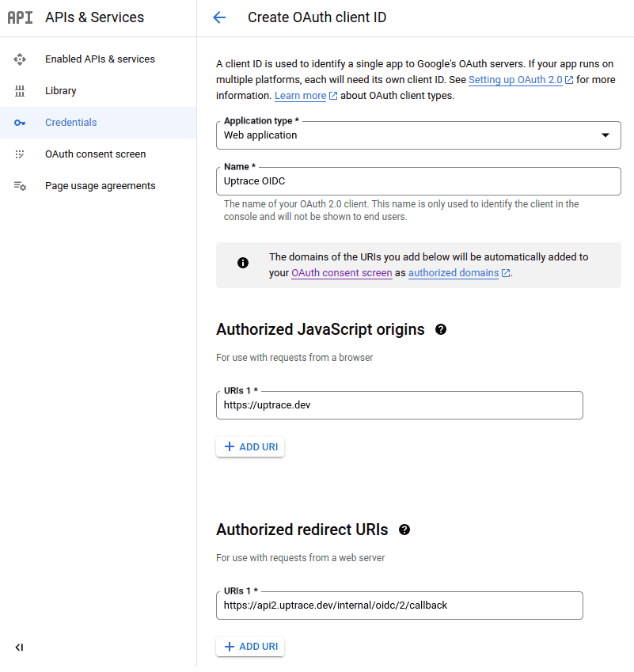
Task: Add URI under redirect URIs
Action: coord(250,647)
